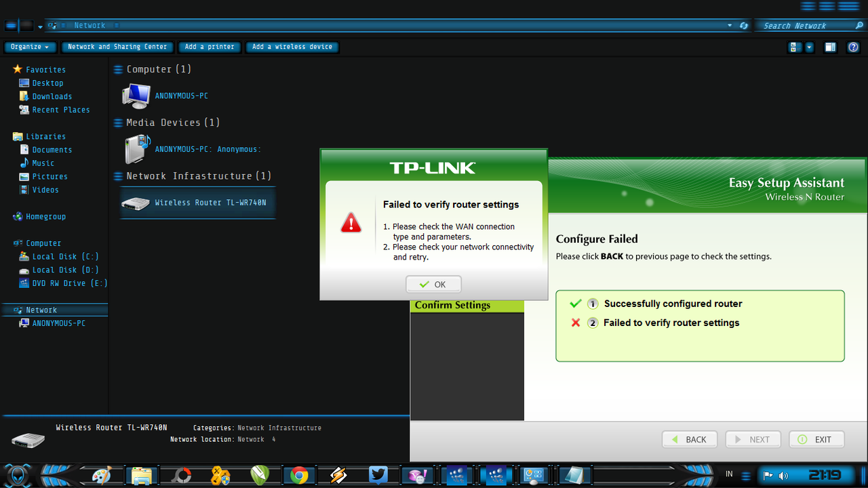Viewport: 868px width, 488px height.
Task: Click "Failed to verify router settings" status row
Action: 655,323
